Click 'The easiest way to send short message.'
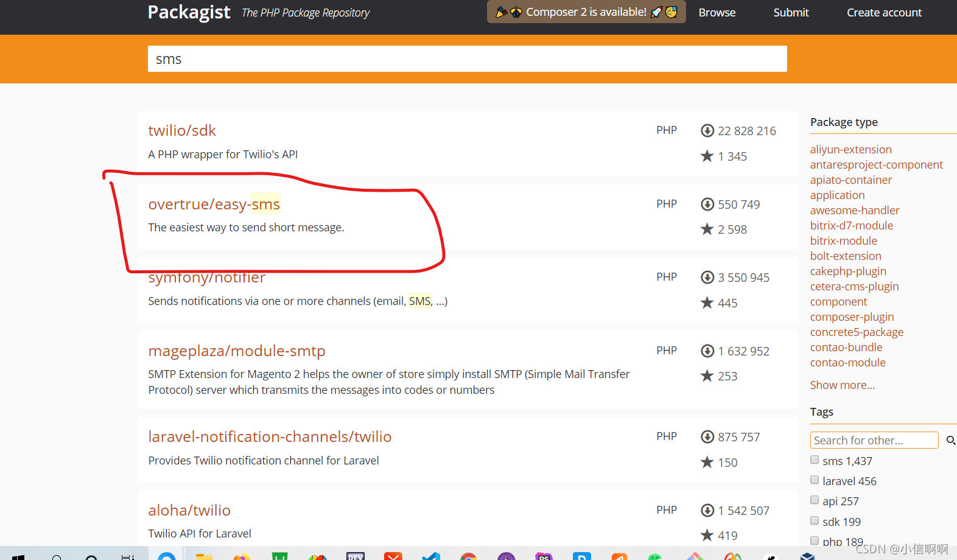 (246, 228)
